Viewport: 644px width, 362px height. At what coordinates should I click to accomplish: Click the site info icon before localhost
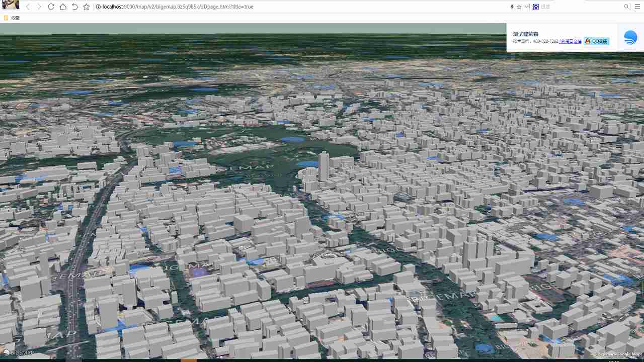click(98, 7)
